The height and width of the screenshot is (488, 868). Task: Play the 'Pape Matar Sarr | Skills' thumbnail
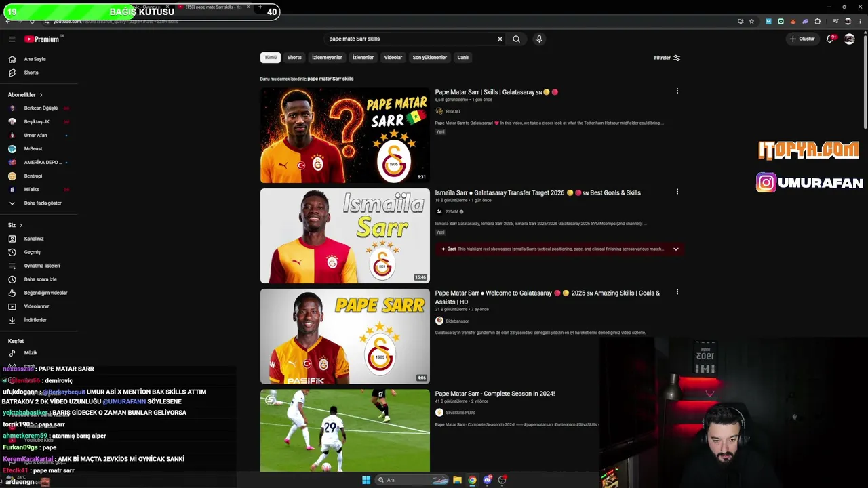[345, 136]
